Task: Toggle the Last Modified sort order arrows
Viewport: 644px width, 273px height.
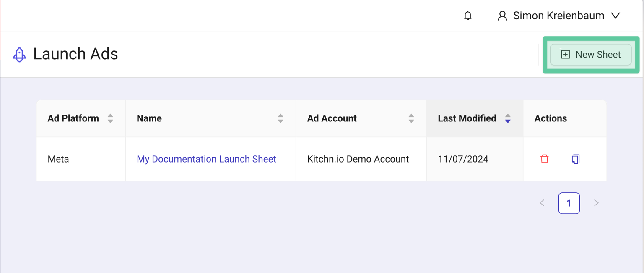Action: [x=508, y=118]
